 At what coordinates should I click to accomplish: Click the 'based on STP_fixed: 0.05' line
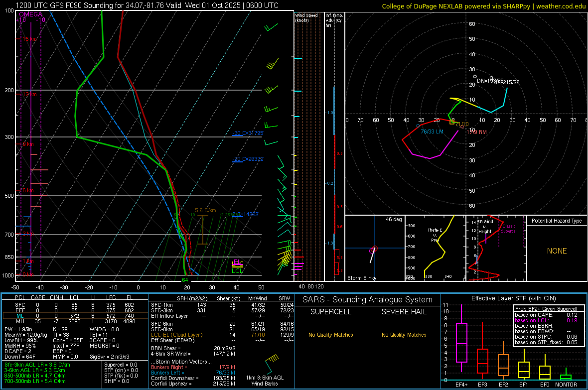546,342
